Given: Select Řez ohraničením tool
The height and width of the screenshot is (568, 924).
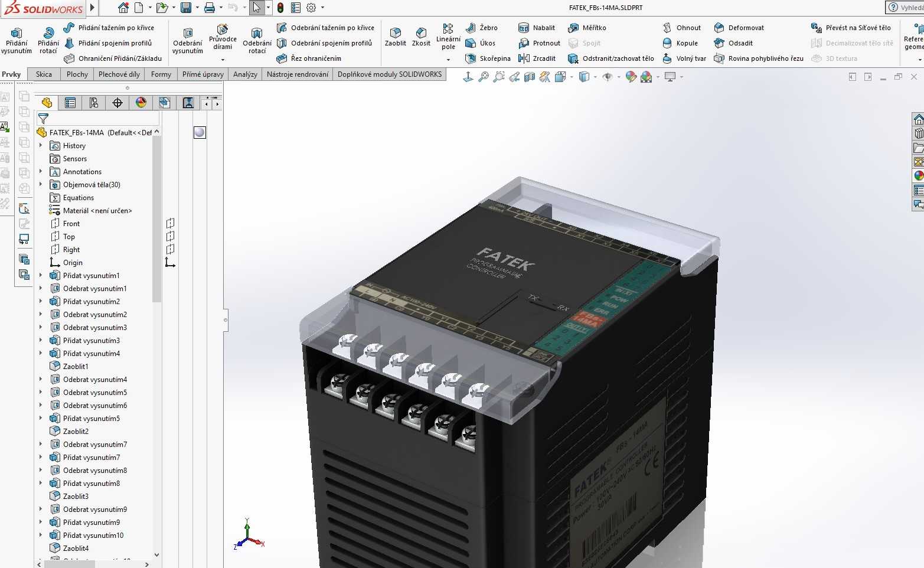Looking at the screenshot, I should 309,58.
